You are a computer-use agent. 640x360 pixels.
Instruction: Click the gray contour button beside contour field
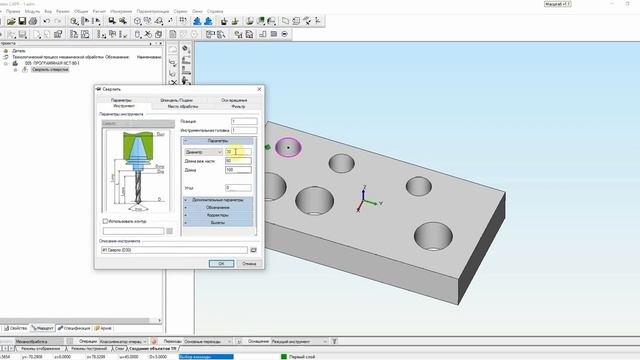169,231
